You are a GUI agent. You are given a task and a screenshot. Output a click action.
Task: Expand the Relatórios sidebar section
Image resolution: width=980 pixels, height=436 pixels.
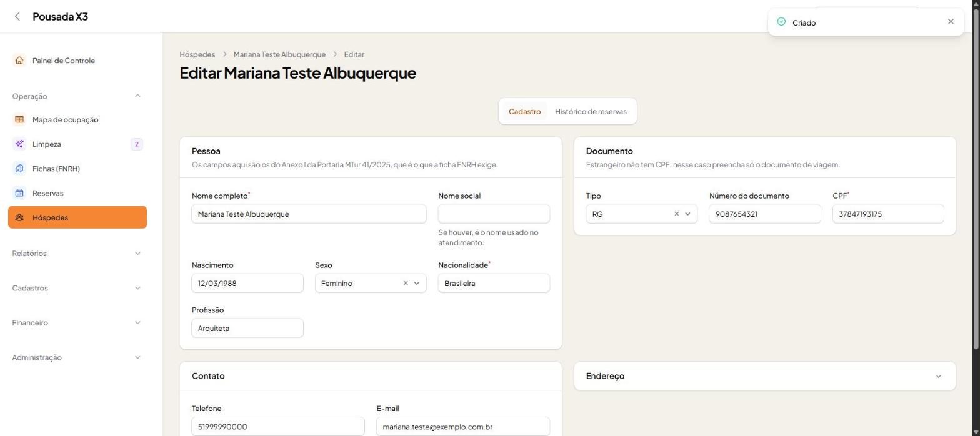pos(137,253)
